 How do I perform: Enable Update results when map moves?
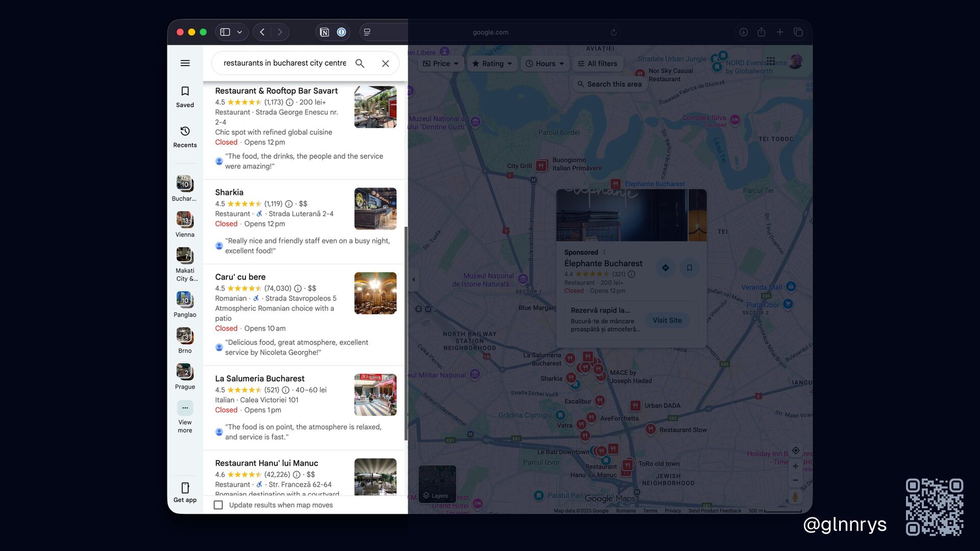click(x=218, y=505)
